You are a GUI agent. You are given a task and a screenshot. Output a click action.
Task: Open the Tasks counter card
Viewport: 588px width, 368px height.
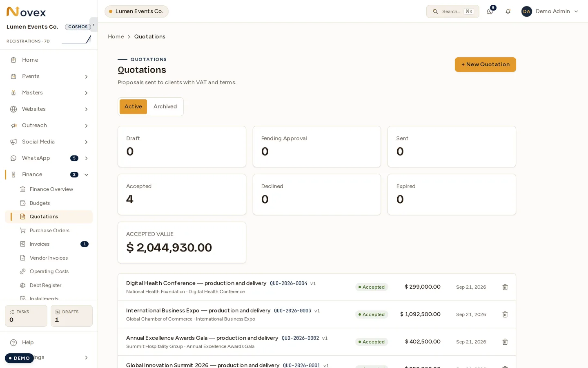(26, 316)
